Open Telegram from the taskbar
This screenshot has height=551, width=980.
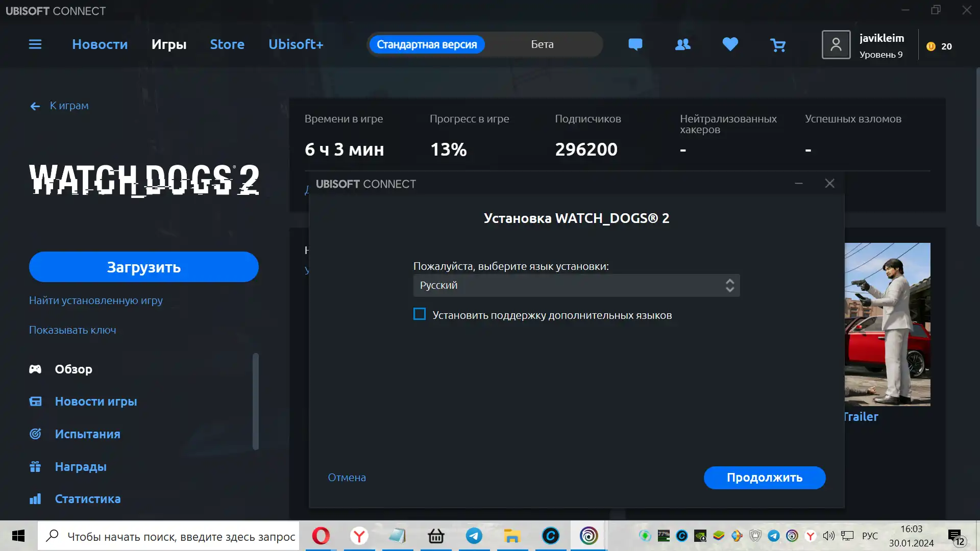(474, 536)
